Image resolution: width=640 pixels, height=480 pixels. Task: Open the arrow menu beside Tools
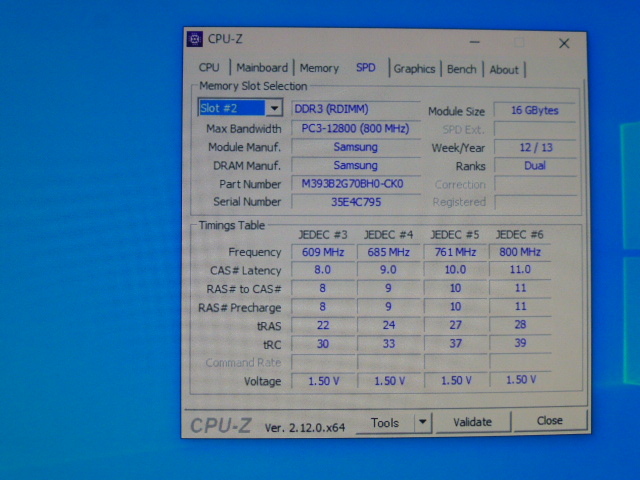tap(423, 422)
